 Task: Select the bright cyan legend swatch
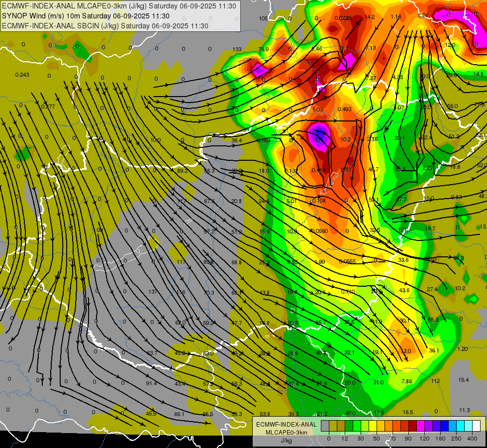click(460, 426)
